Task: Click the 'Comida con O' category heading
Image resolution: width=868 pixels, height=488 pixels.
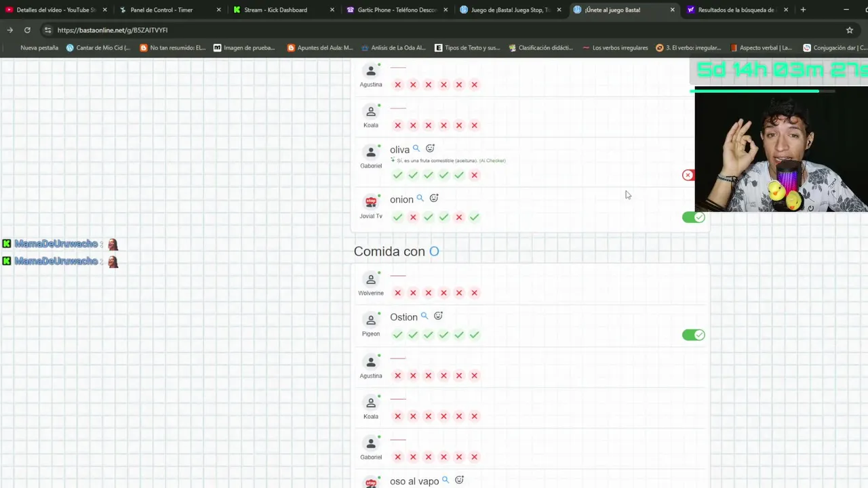Action: click(397, 251)
